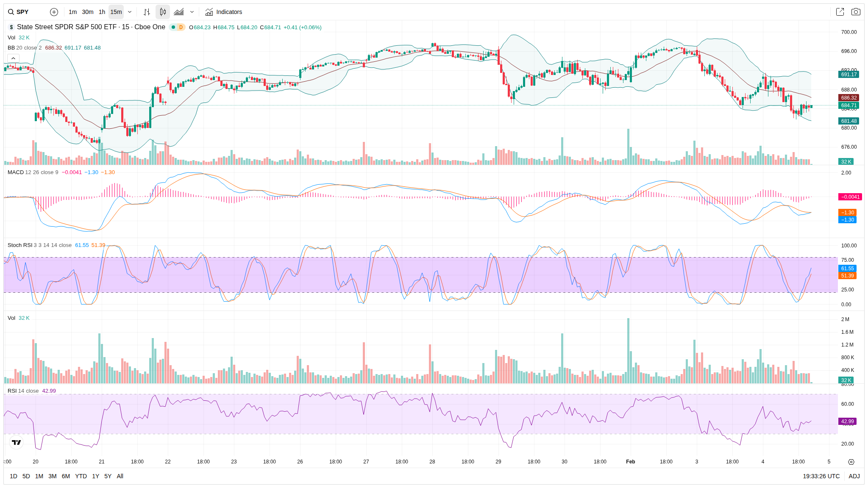868x488 pixels.
Task: Collapse the indicator legend with chevron
Action: tap(13, 58)
